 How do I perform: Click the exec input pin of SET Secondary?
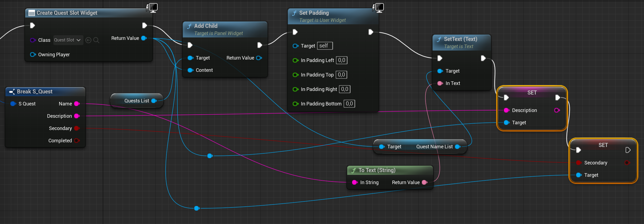pyautogui.click(x=579, y=150)
